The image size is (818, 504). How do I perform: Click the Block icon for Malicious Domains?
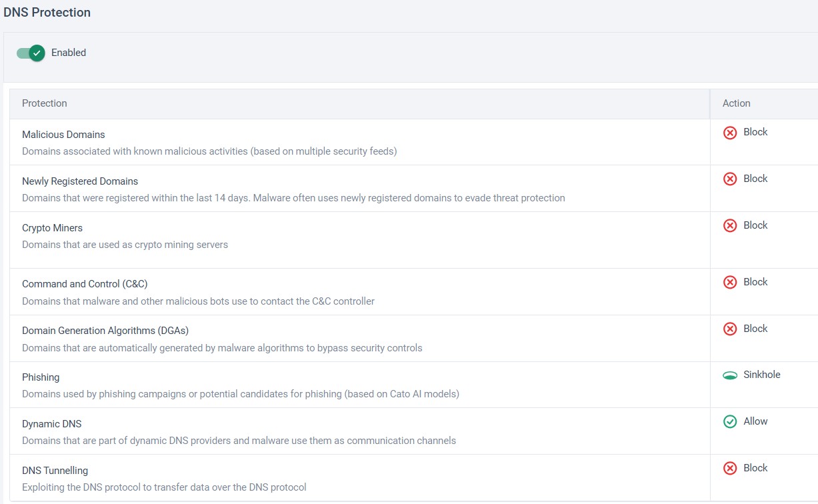pyautogui.click(x=730, y=133)
